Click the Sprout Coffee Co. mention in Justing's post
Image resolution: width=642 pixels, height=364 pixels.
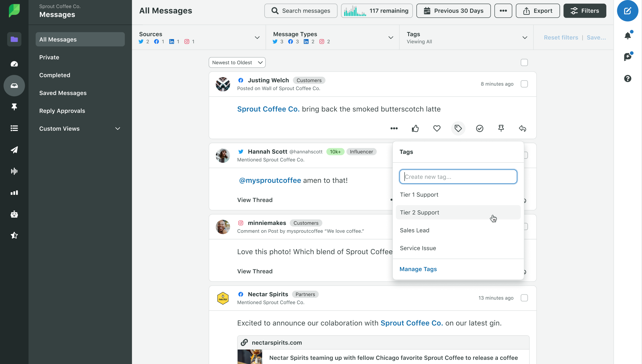[268, 109]
